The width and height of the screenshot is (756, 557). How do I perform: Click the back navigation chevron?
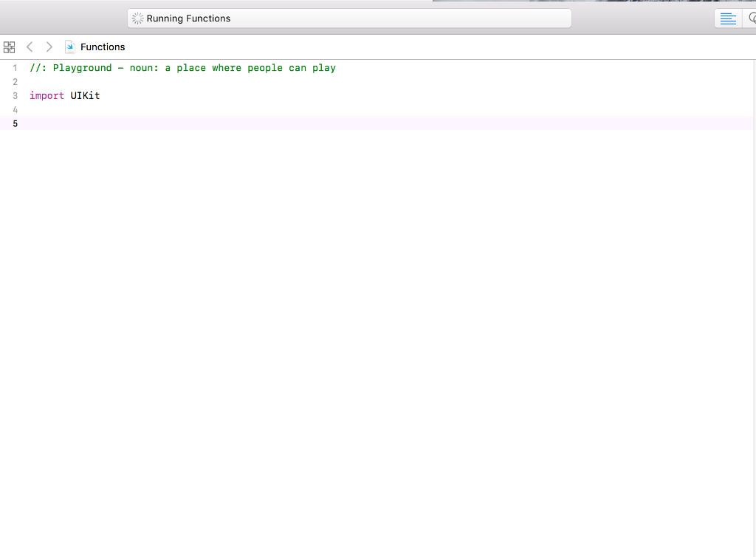30,47
